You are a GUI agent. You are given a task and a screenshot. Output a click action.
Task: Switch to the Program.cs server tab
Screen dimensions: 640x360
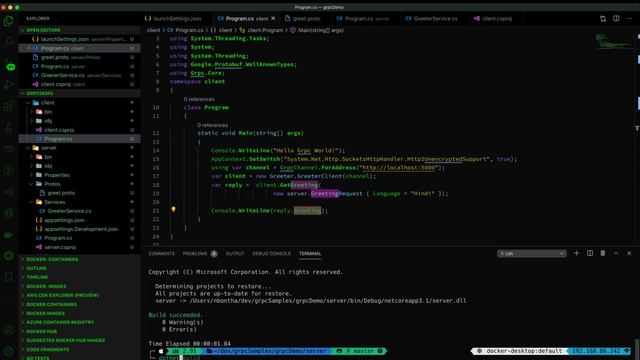point(362,18)
